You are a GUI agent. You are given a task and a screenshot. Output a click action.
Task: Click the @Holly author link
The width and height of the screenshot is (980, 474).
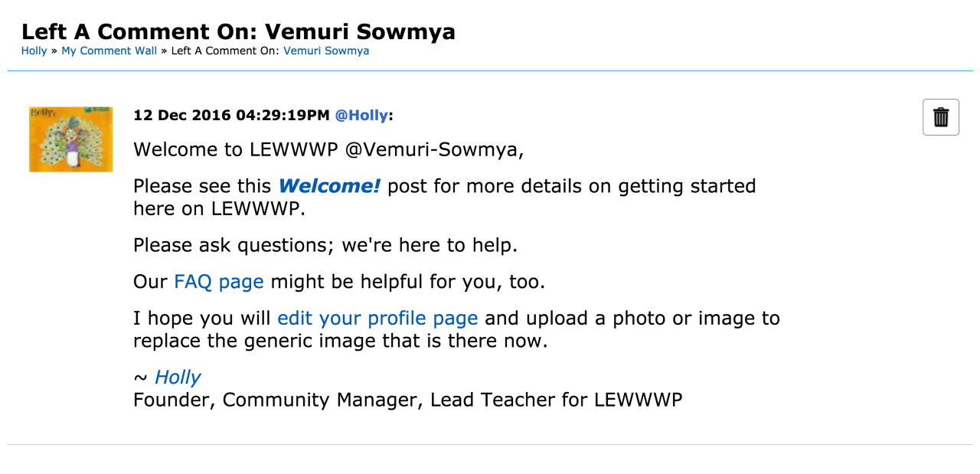pos(361,116)
